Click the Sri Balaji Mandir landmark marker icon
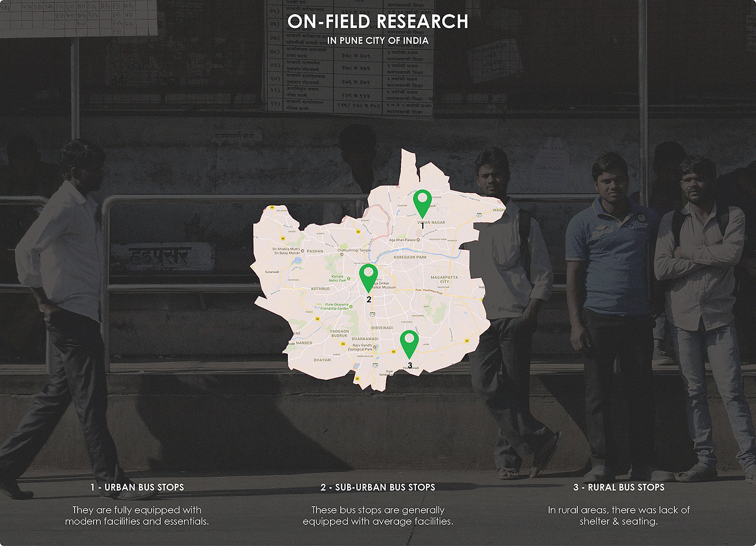 tap(303, 251)
